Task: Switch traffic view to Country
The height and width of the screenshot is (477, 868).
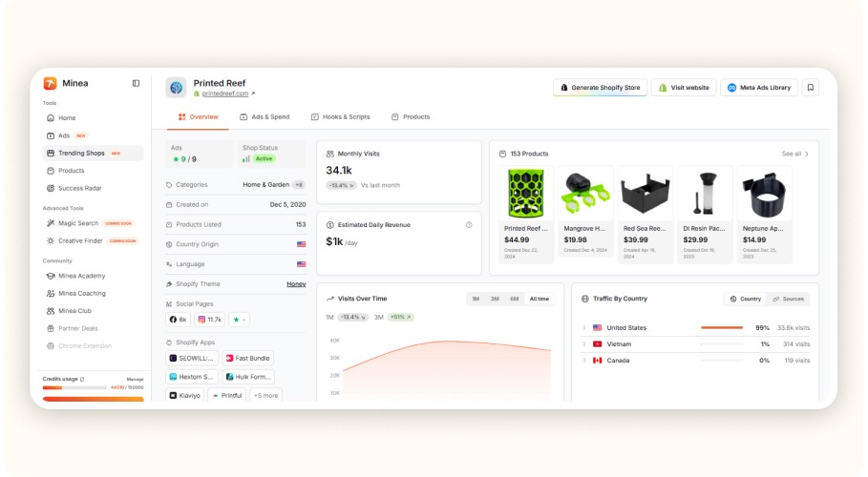Action: point(745,299)
